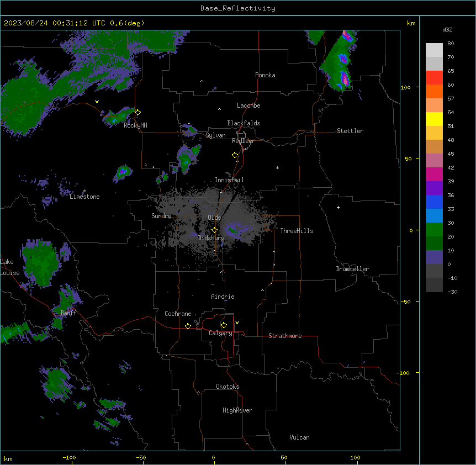Click the yellow diamond marker south of RedDeer

coord(235,155)
